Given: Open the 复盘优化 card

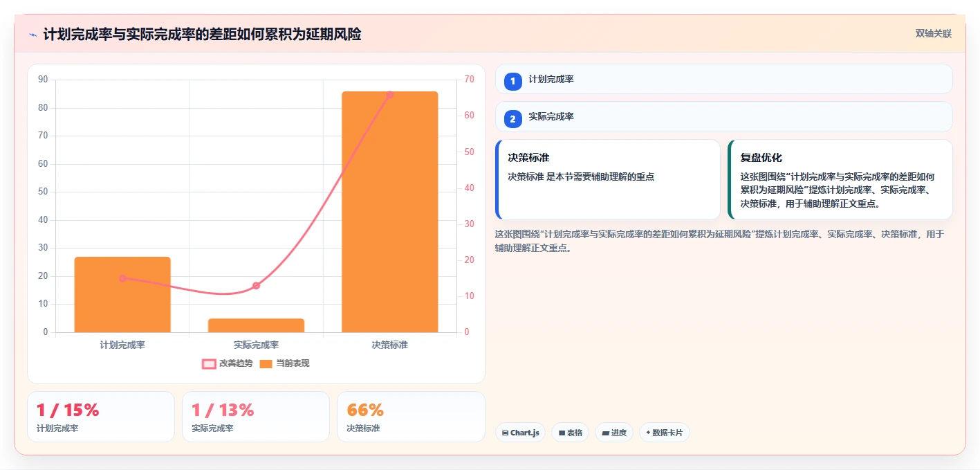Looking at the screenshot, I should click(x=840, y=180).
